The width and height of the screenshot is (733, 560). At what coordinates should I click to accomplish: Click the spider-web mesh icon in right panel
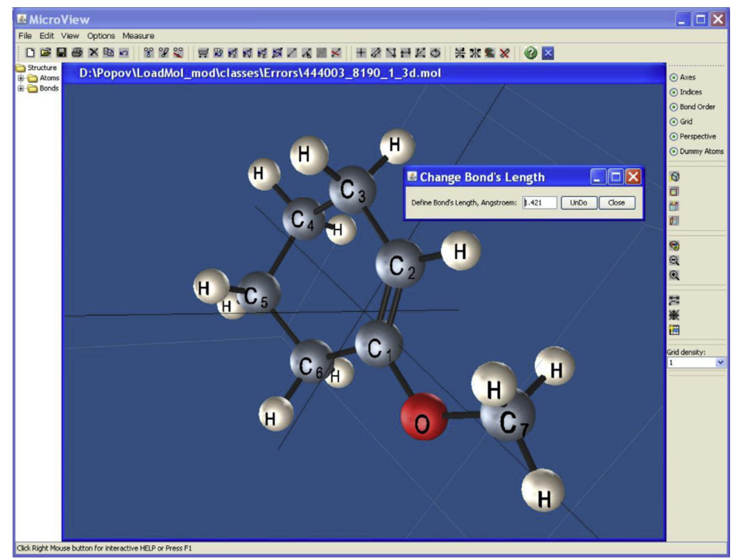[674, 315]
